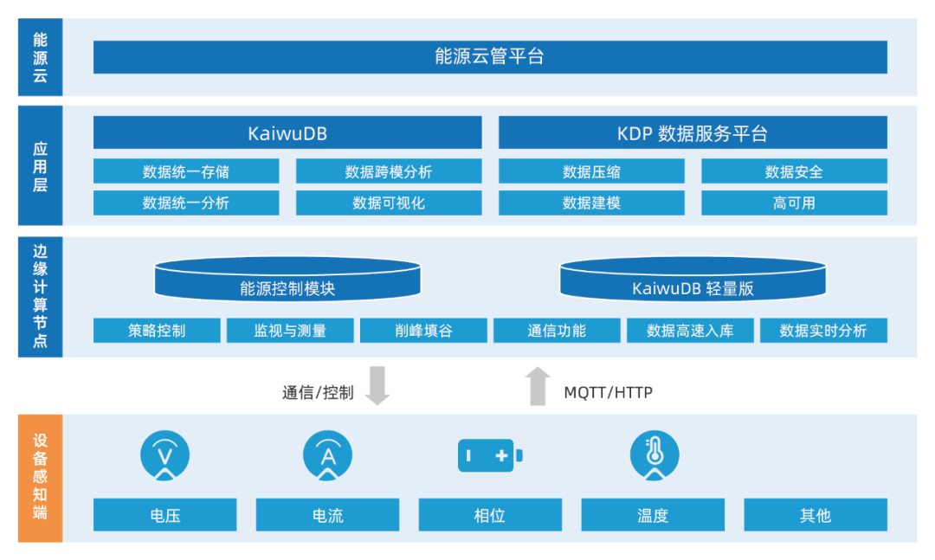Click the 温度 label box

point(653,515)
